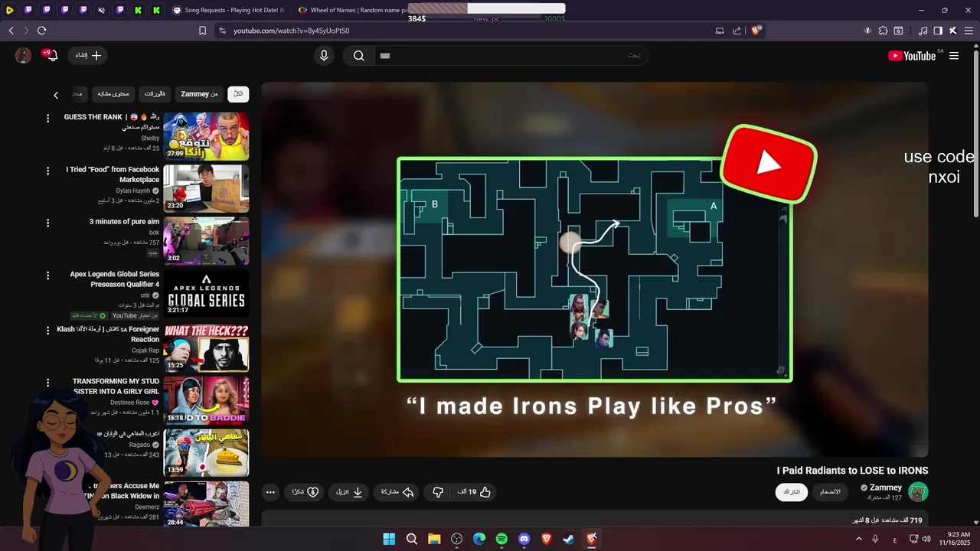
Task: Open Apex Legends Global Series video title
Action: [x=115, y=279]
